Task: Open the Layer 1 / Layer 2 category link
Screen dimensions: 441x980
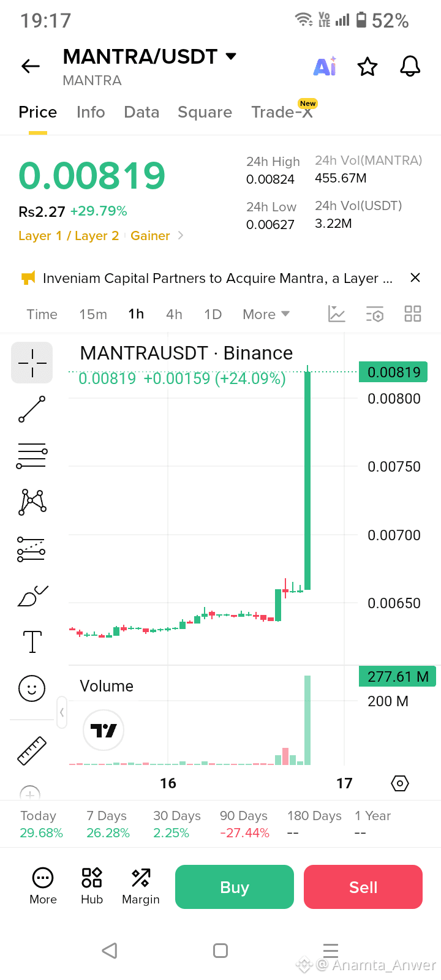Action: point(69,236)
